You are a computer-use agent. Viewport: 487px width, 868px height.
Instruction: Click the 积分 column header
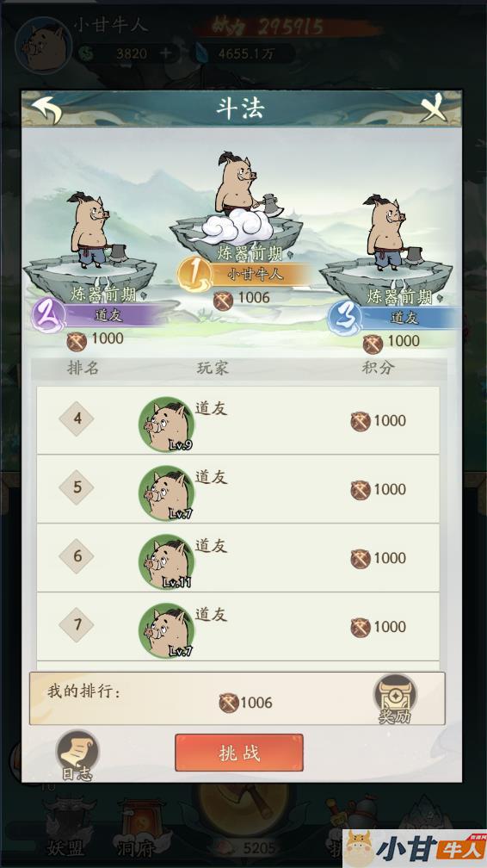pyautogui.click(x=378, y=368)
